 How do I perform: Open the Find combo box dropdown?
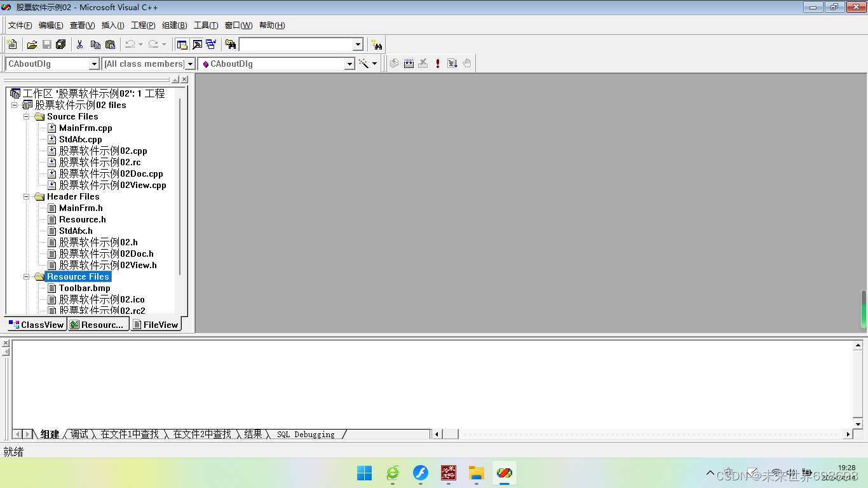[x=358, y=44]
